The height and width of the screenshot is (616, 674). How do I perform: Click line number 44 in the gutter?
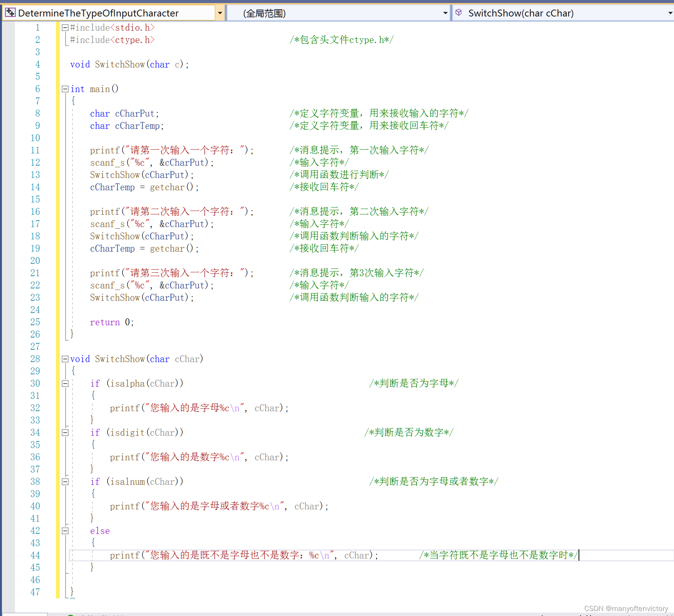tap(35, 555)
